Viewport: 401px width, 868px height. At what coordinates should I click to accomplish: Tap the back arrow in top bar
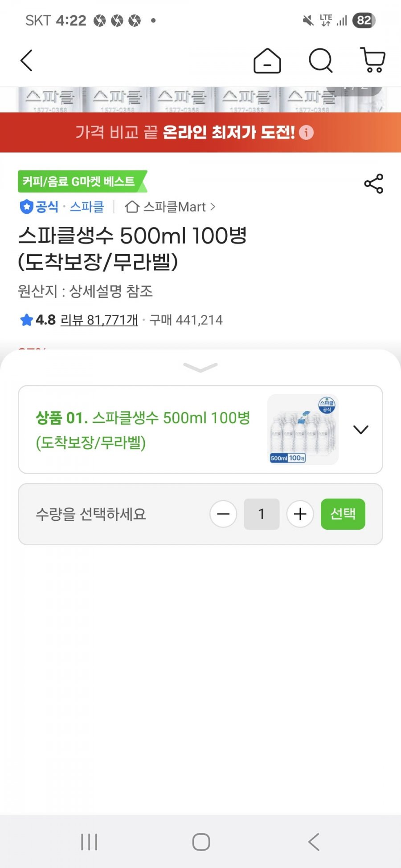click(27, 61)
